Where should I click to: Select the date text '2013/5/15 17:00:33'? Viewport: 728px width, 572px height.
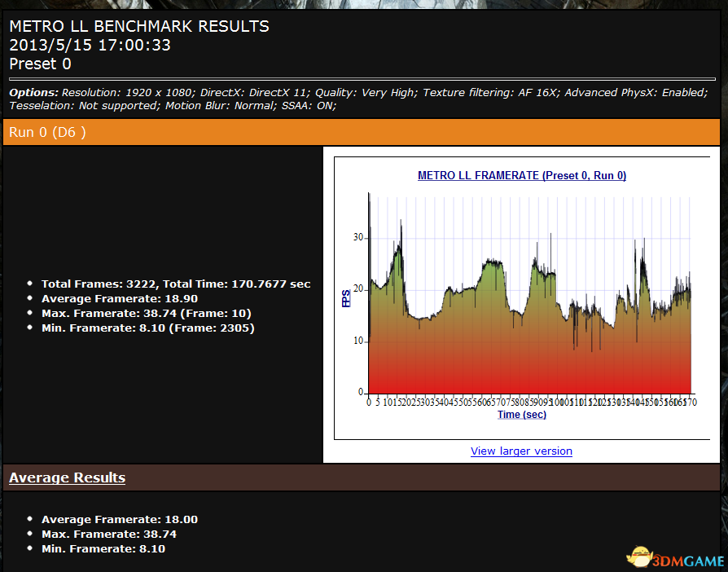tap(90, 45)
